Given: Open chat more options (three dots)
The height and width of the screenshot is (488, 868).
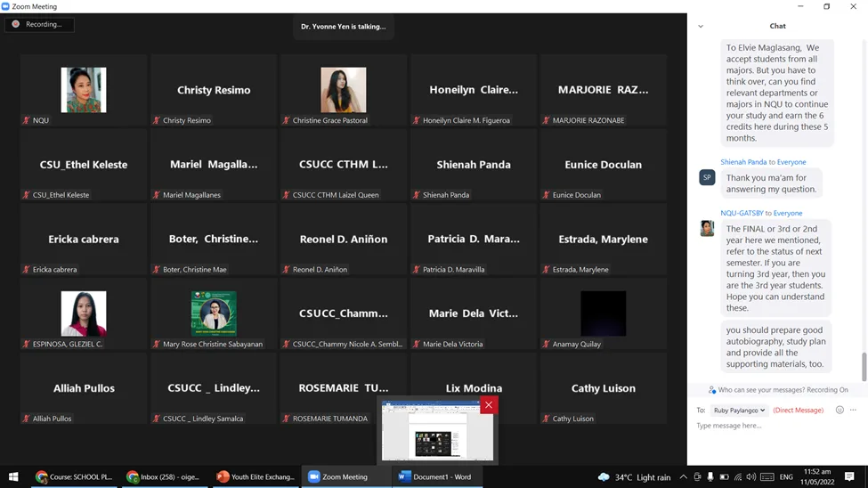Looking at the screenshot, I should tap(853, 411).
